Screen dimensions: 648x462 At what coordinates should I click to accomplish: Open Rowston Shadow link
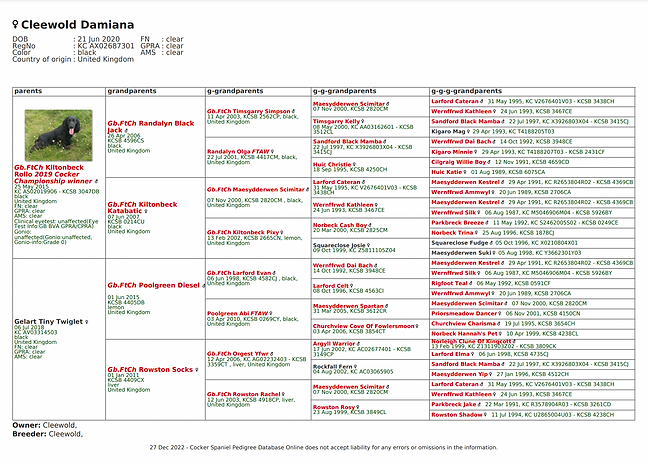coord(457,415)
